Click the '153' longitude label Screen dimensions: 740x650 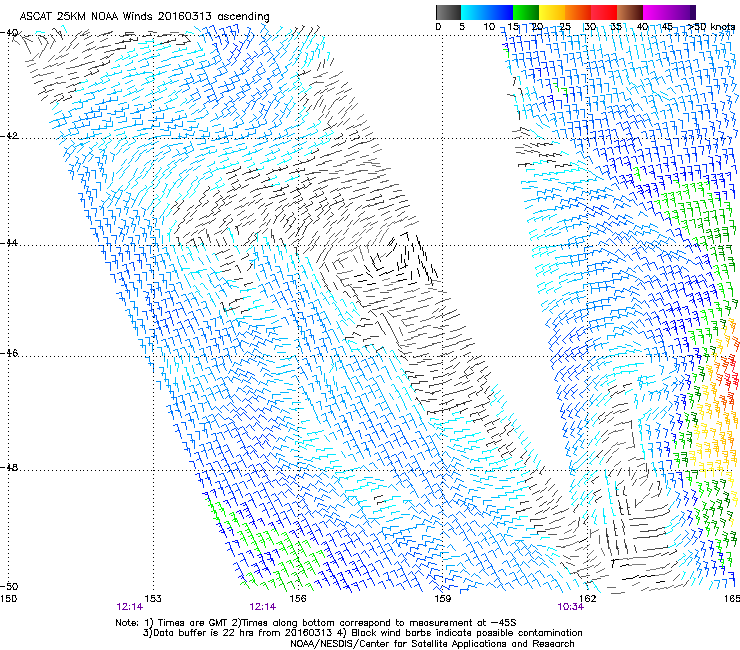click(153, 599)
